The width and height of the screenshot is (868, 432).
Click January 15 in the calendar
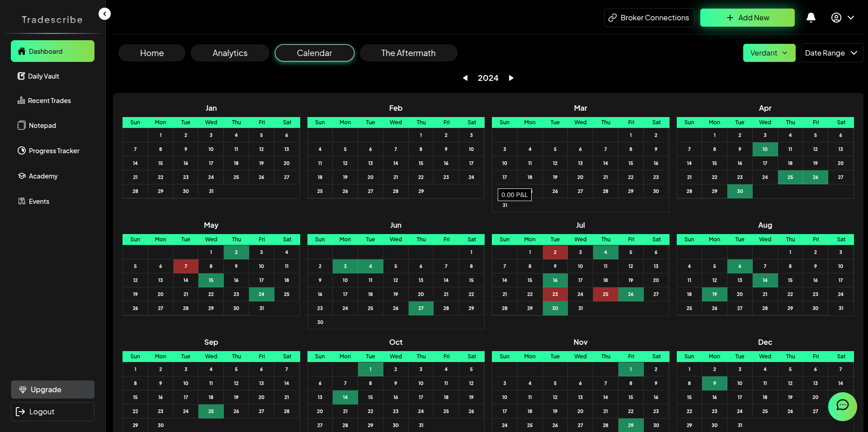(160, 163)
